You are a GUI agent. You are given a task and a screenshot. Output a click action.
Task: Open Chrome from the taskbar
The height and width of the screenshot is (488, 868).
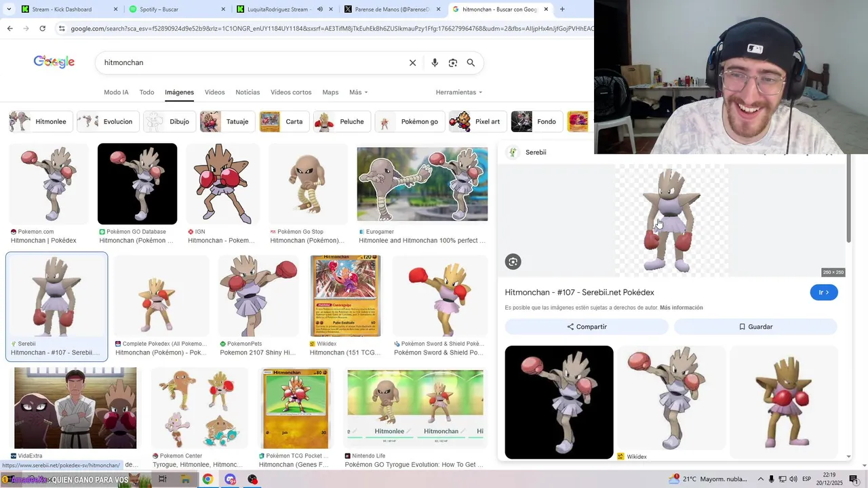pos(208,479)
